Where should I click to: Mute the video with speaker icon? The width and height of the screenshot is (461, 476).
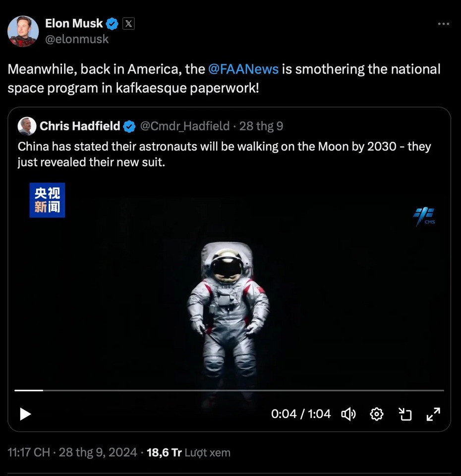click(348, 414)
